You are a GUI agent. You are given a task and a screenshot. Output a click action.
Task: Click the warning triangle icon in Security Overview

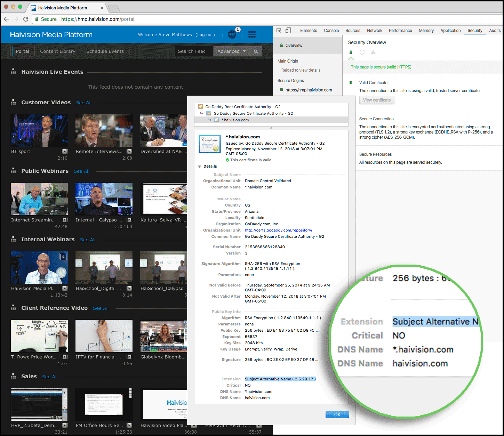(373, 53)
